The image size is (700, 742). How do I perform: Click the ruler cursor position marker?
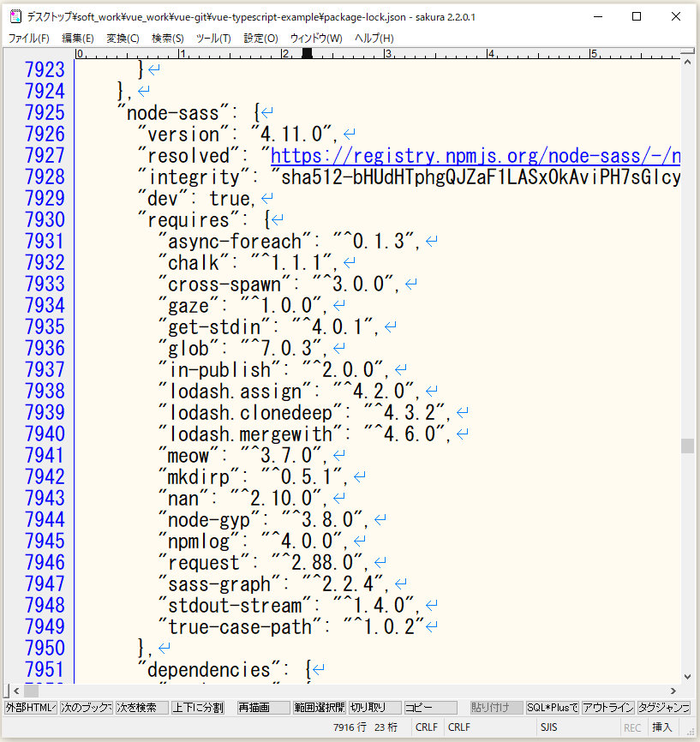[308, 53]
